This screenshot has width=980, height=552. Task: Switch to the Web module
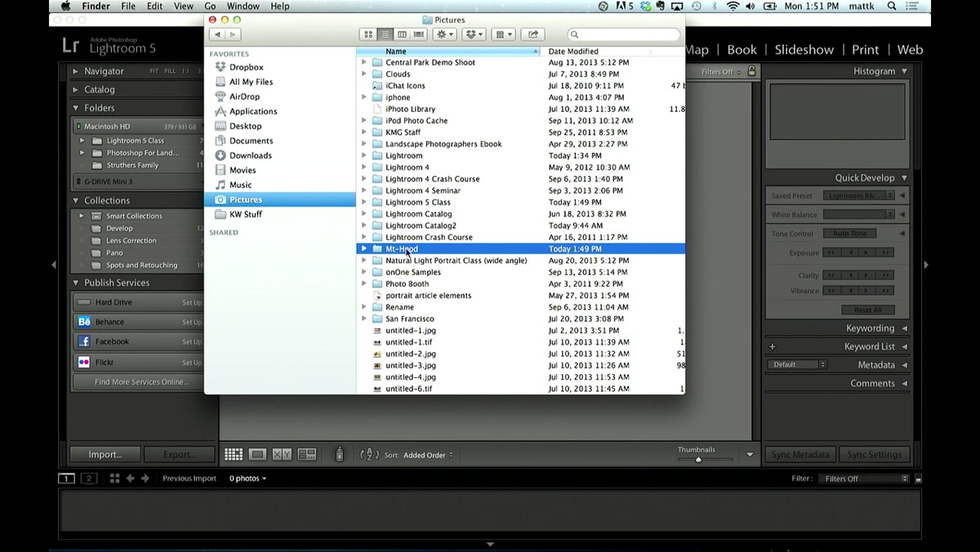pos(910,50)
